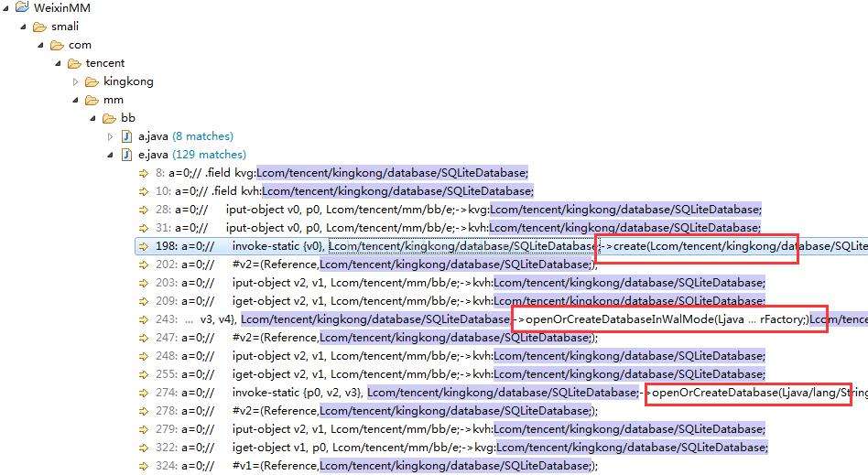Open line 247 #v2 Reference match
Viewport: 868px width, 475px height.
376,338
